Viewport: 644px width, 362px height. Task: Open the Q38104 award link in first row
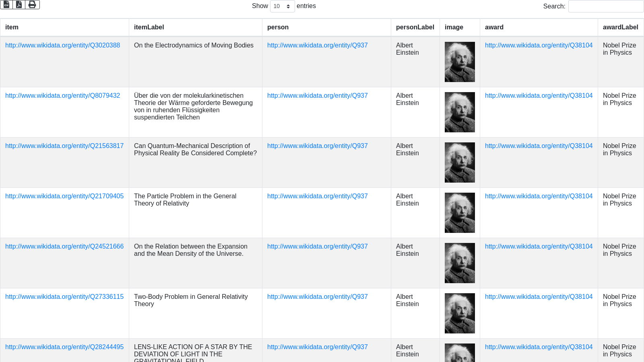[x=539, y=45]
